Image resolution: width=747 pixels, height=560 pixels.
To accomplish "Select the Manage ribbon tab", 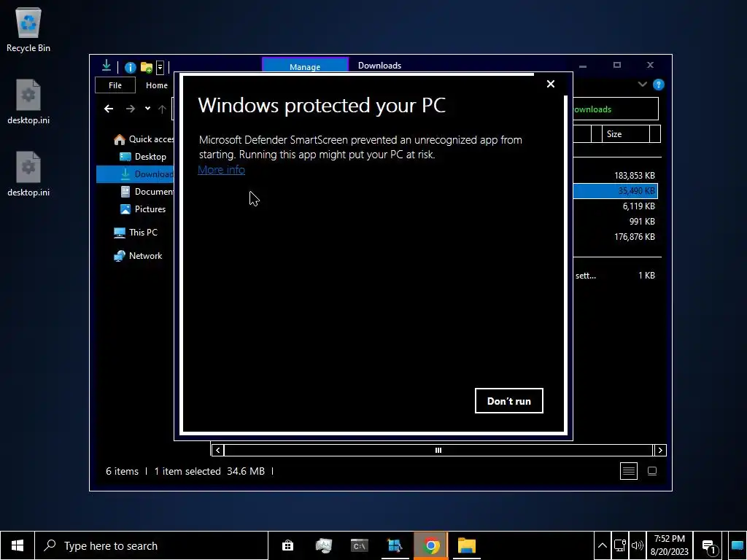I will [x=305, y=66].
